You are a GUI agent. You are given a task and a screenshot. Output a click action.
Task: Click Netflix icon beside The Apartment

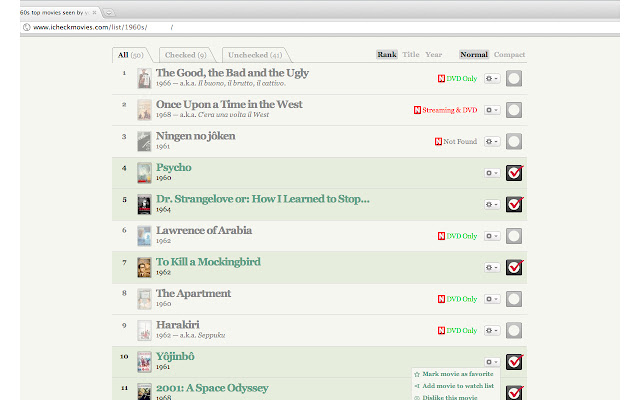pos(441,299)
